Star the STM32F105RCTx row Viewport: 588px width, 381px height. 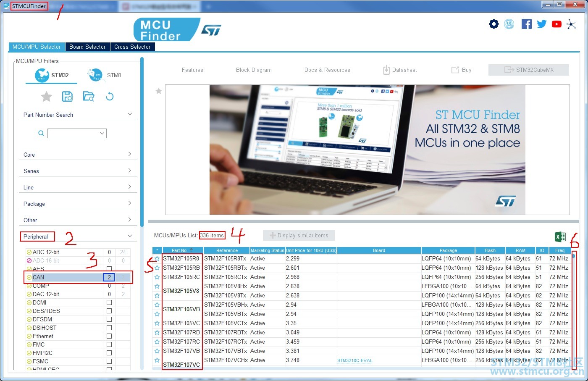point(157,277)
